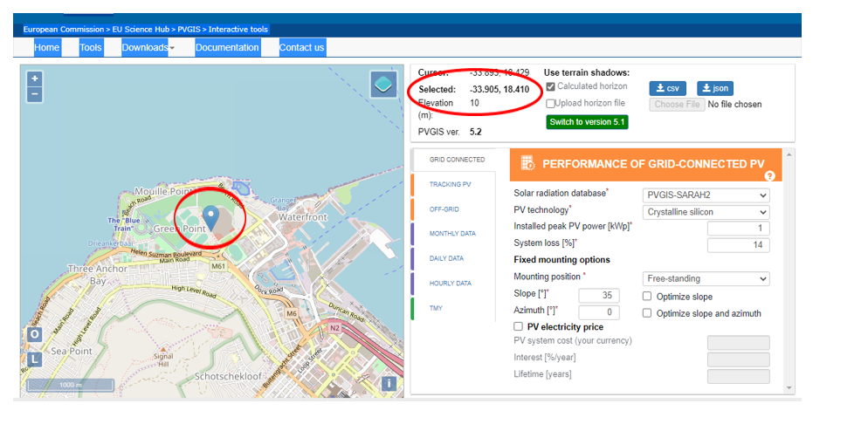The height and width of the screenshot is (424, 868).
Task: Click the map info attribution icon
Action: click(x=389, y=383)
